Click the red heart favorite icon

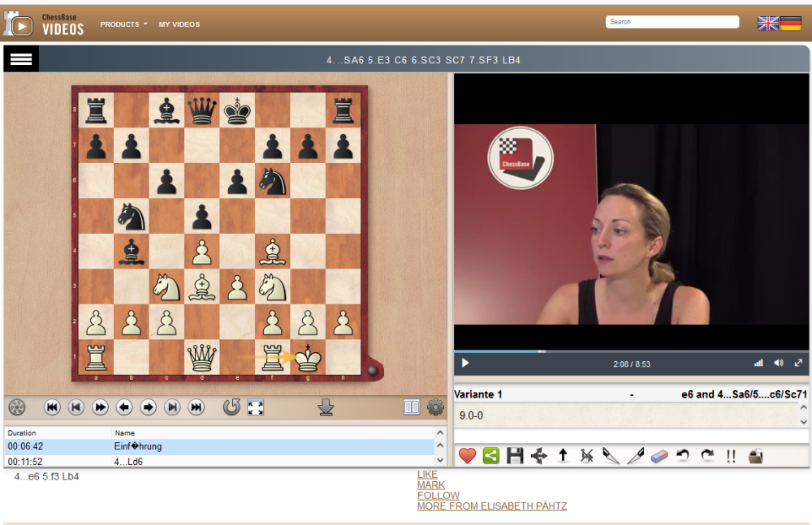(x=467, y=456)
